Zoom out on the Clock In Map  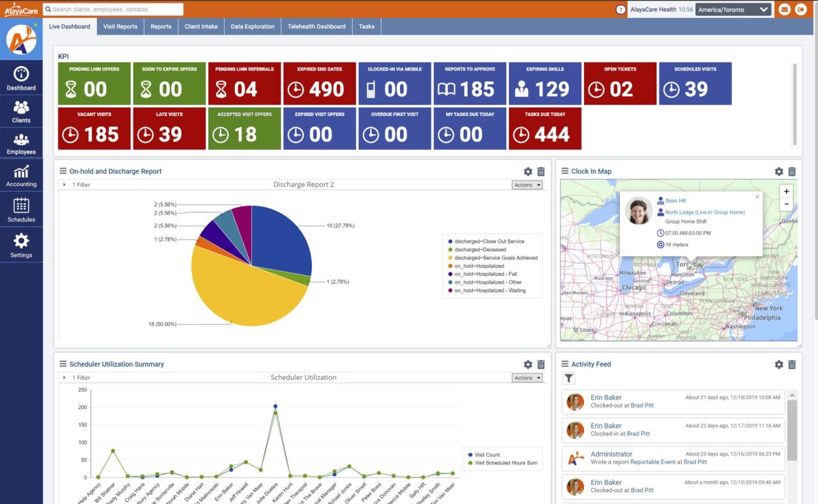[x=787, y=204]
